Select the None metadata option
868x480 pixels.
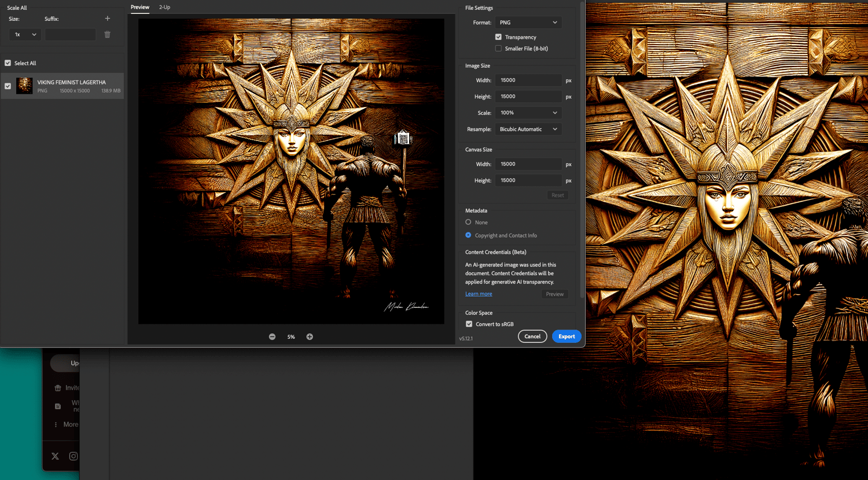(468, 222)
